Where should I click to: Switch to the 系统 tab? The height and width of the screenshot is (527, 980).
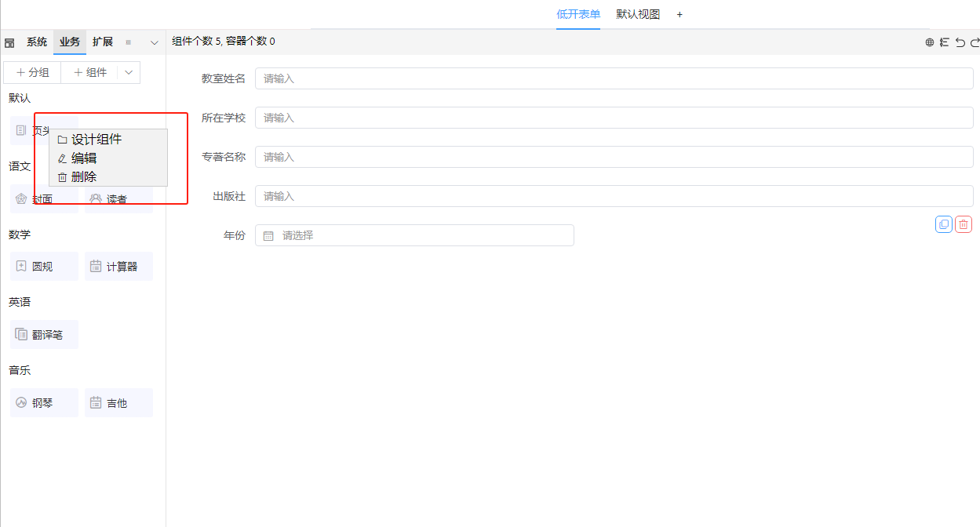37,42
